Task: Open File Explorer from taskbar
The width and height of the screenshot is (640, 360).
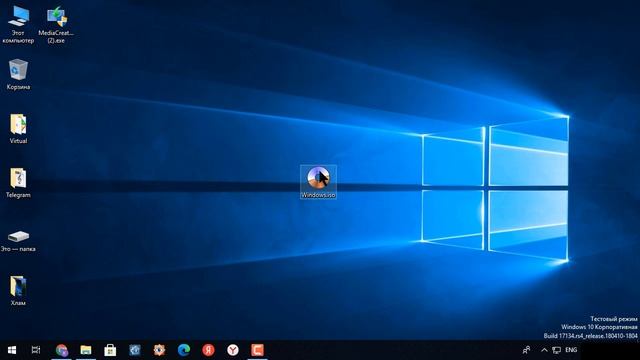Action: point(86,350)
